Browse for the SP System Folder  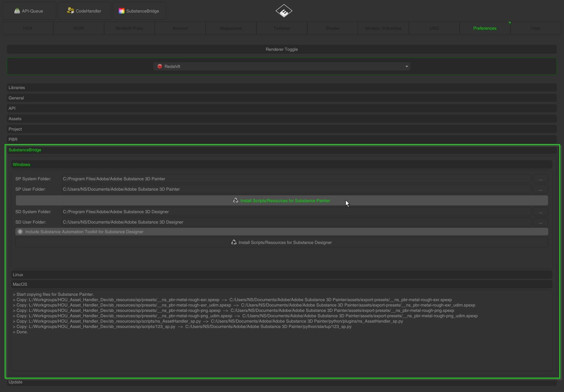tap(540, 179)
